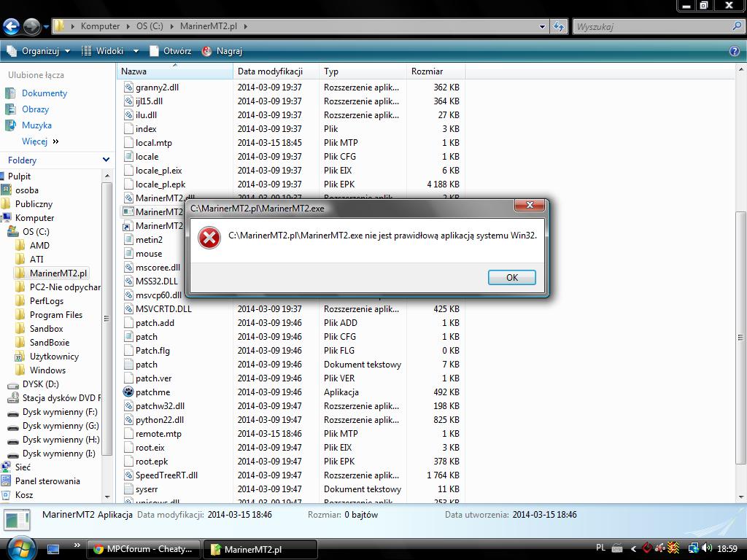Screen dimensions: 747x560
Task: Click OK in the error dialog
Action: (x=511, y=277)
